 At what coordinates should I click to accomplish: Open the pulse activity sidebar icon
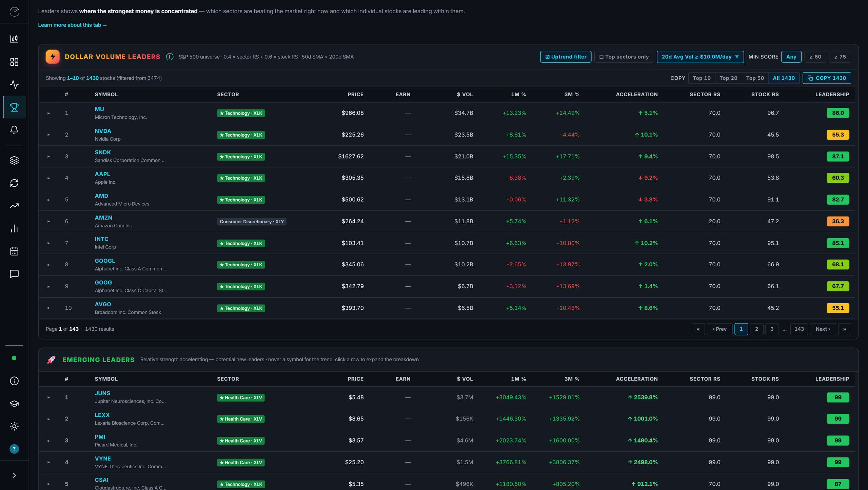[14, 84]
